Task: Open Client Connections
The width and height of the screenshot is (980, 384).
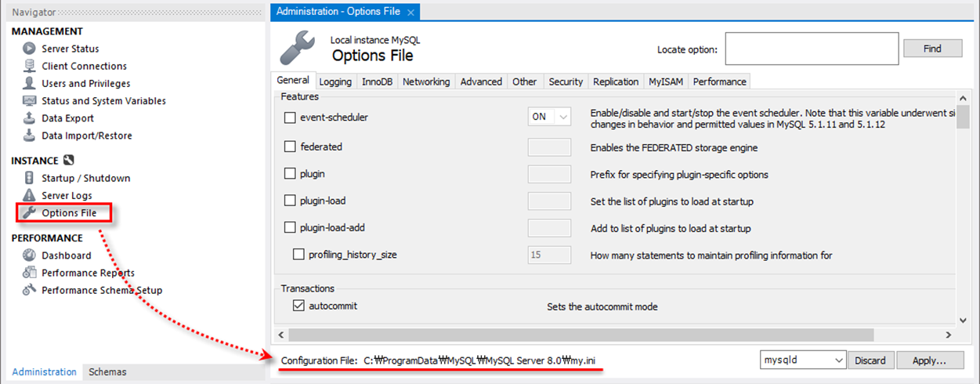Action: click(x=84, y=66)
